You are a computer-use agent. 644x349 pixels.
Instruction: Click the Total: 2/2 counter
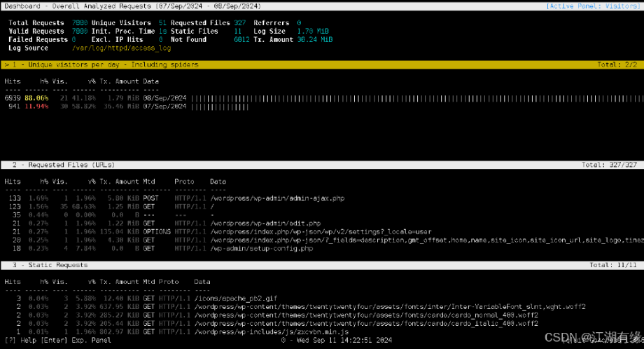tap(617, 64)
